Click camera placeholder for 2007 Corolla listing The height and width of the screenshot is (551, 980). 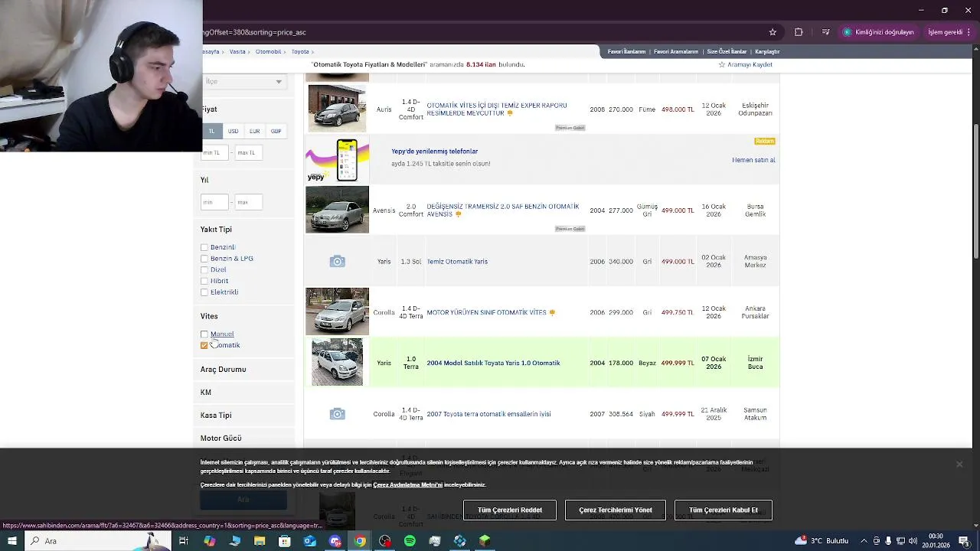click(337, 414)
